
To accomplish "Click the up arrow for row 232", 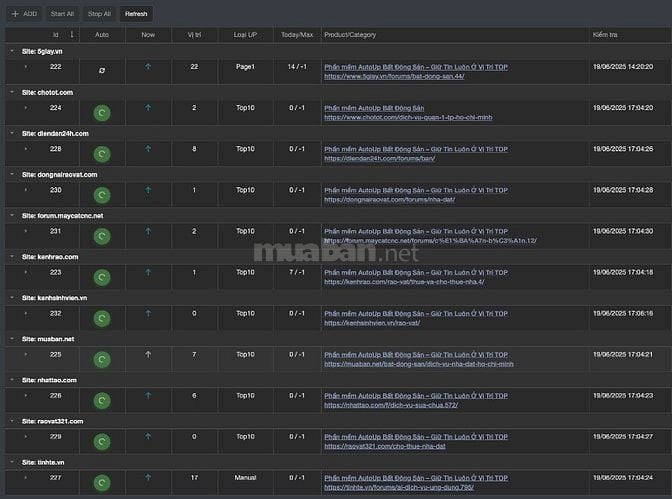I will (148, 313).
